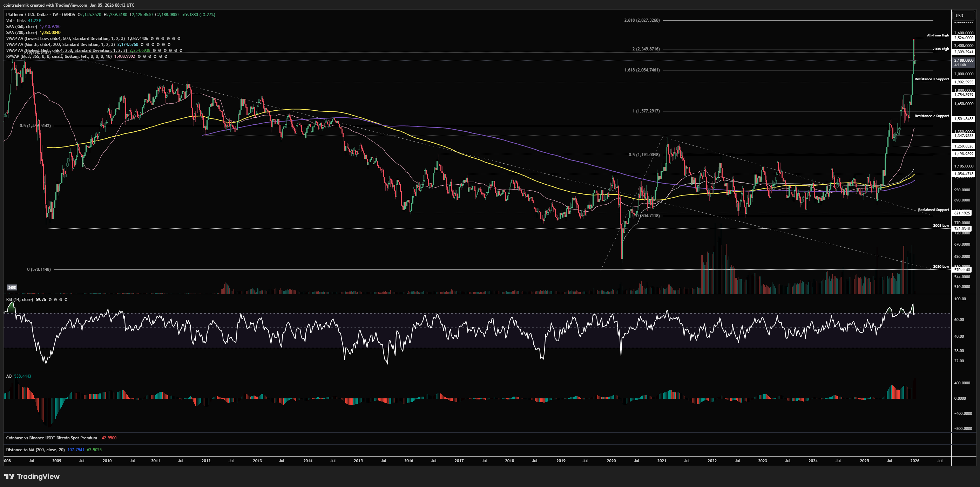Image resolution: width=980 pixels, height=487 pixels.
Task: Click the AO indicator pane label
Action: 9,376
